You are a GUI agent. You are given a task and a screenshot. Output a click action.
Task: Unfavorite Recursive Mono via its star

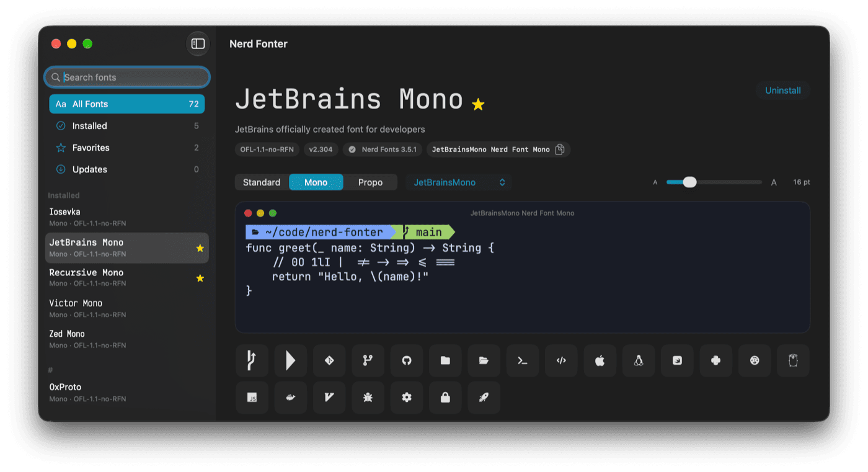pos(200,278)
